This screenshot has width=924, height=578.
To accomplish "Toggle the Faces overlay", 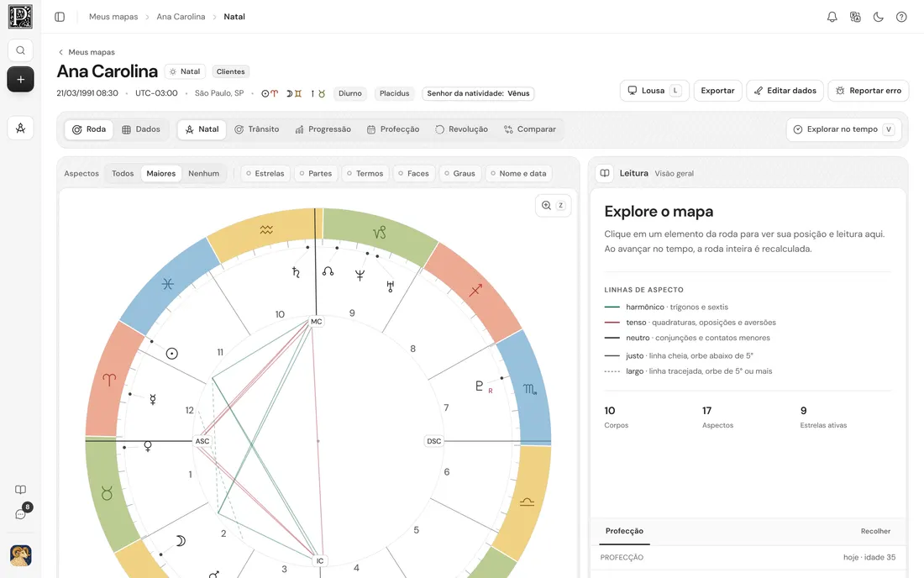I will (x=413, y=173).
